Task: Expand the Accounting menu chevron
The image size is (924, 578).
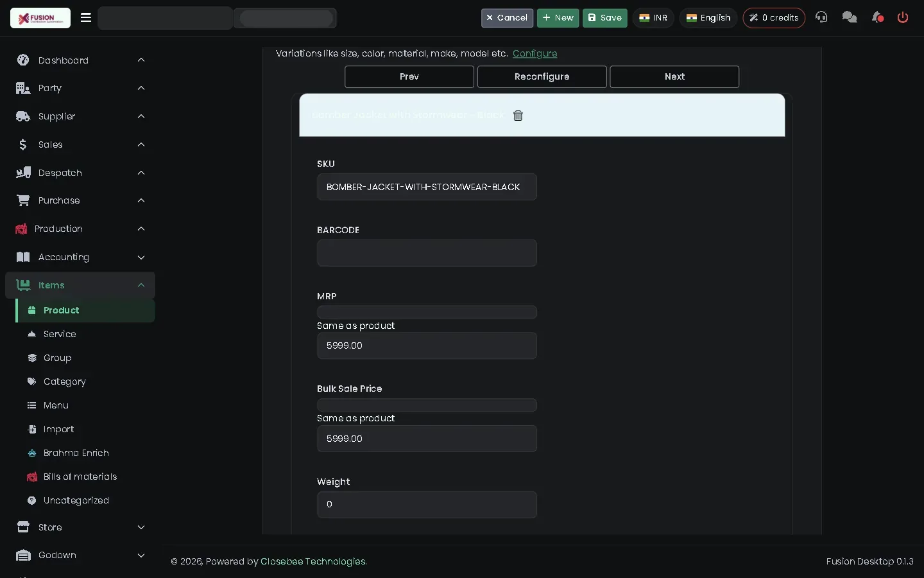Action: point(141,257)
